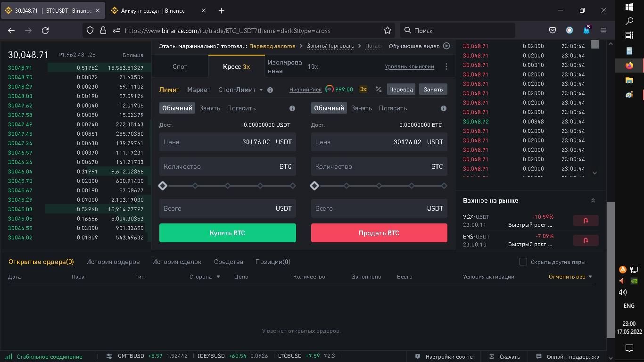Click the Занять button next to Перевод
The width and height of the screenshot is (644, 362).
433,89
